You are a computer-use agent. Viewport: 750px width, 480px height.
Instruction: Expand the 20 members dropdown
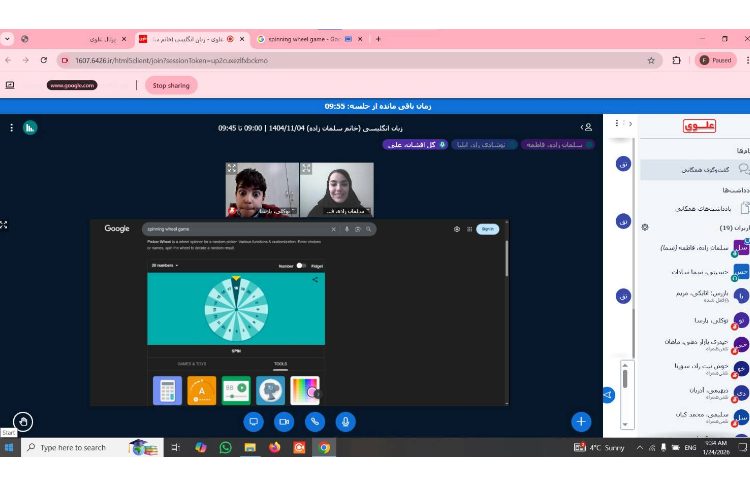coord(162,266)
